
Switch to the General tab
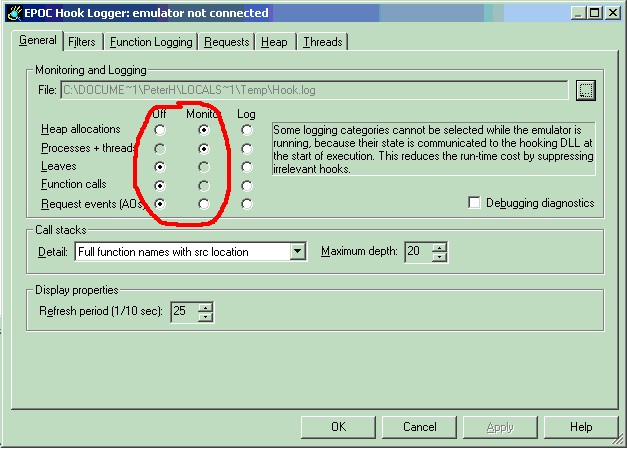[38, 40]
